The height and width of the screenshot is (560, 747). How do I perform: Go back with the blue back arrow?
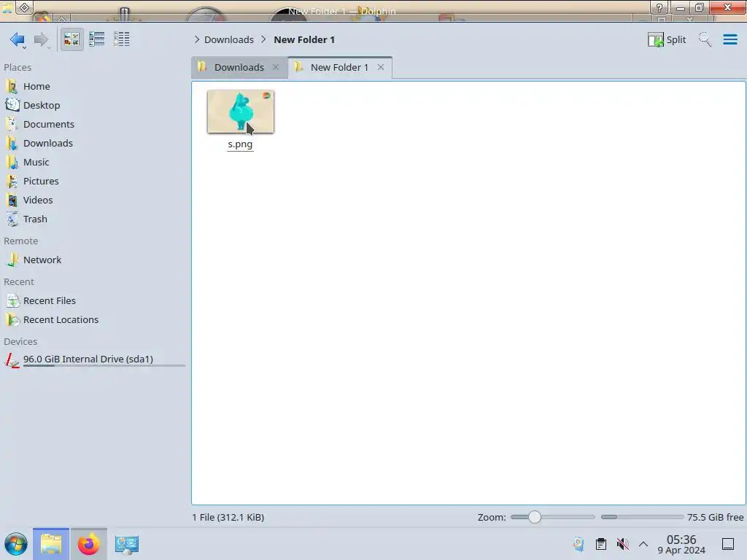[18, 39]
